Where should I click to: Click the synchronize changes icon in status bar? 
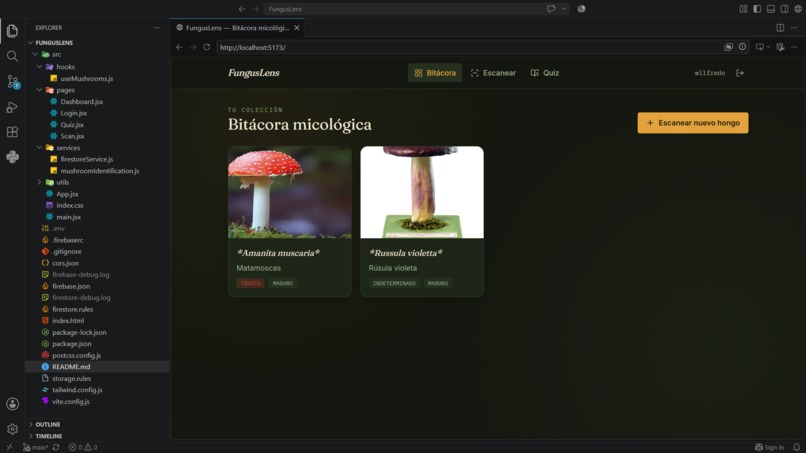click(x=56, y=447)
